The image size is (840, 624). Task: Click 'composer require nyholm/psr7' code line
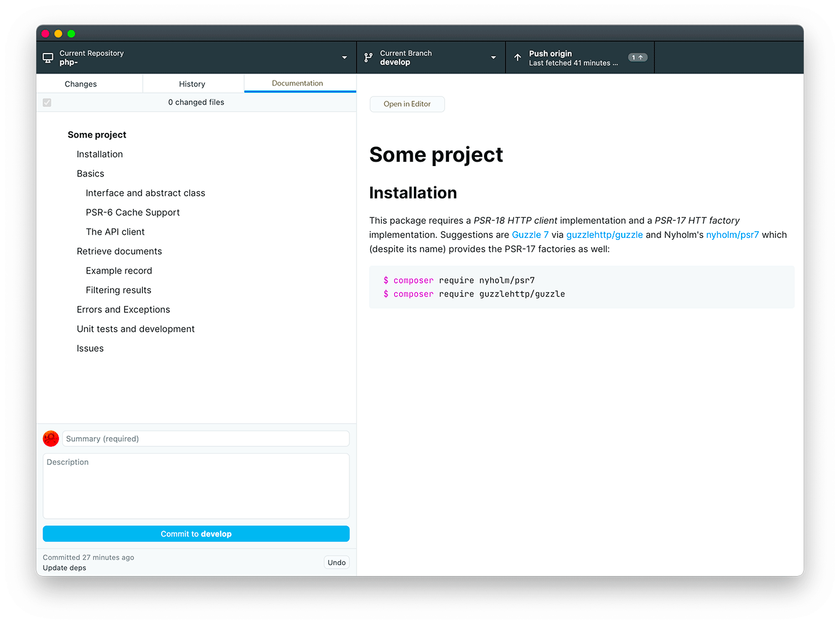coord(459,280)
